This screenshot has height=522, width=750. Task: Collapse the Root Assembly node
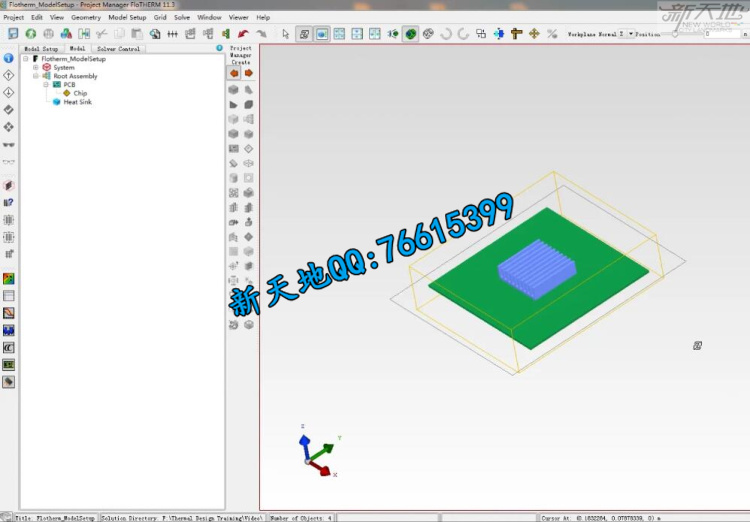pos(36,76)
